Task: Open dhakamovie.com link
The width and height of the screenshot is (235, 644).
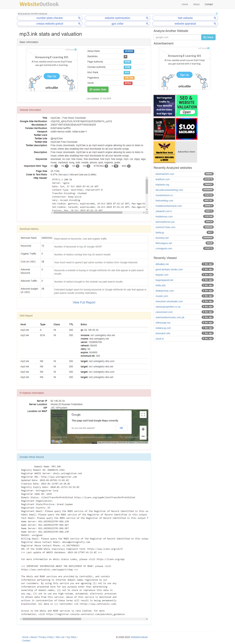Action: [164, 291]
